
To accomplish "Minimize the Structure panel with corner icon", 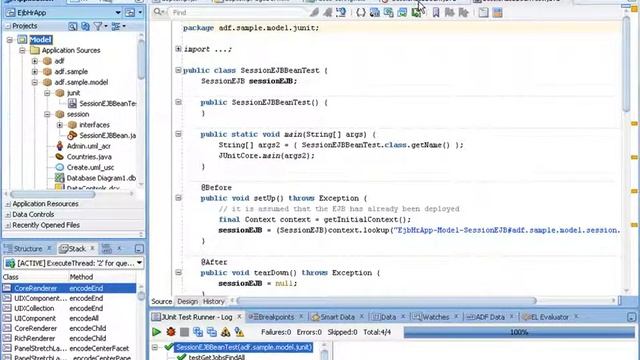I will tap(139, 249).
